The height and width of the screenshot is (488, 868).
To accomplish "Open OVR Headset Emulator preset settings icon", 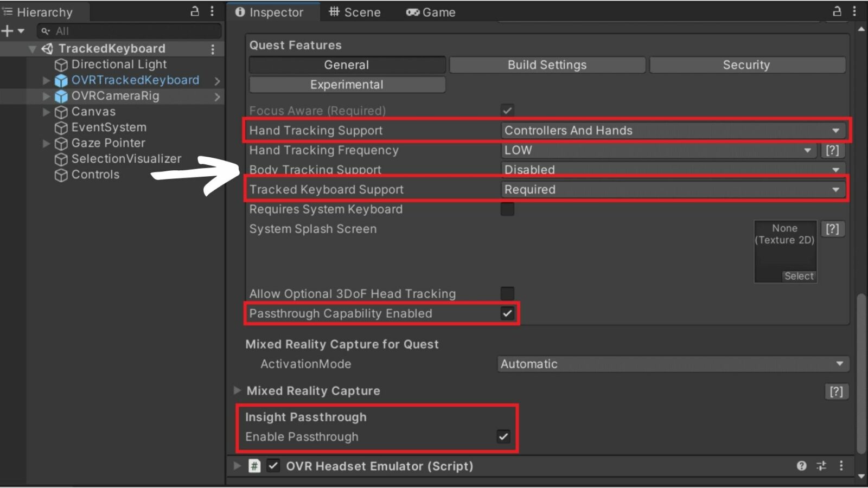I will (x=821, y=466).
